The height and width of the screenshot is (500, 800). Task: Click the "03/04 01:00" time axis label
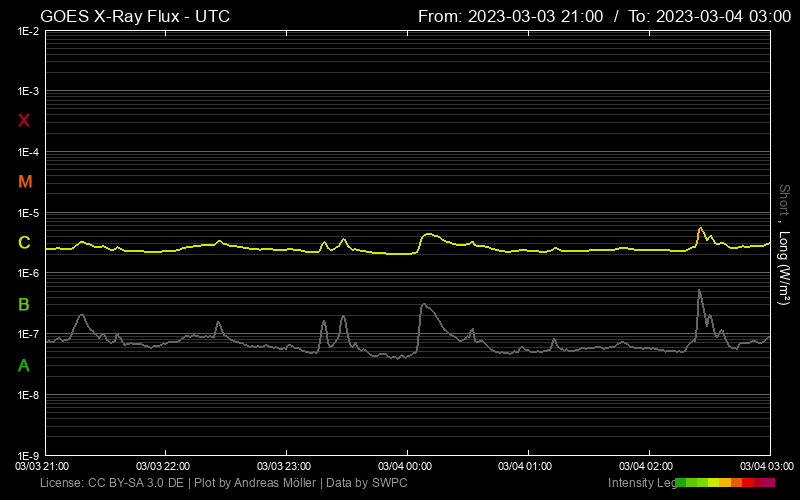point(525,466)
